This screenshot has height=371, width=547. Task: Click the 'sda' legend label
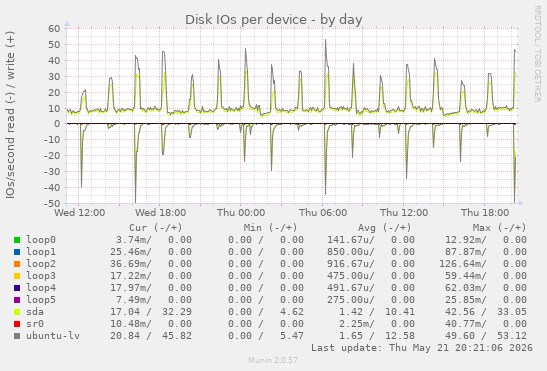(x=35, y=312)
